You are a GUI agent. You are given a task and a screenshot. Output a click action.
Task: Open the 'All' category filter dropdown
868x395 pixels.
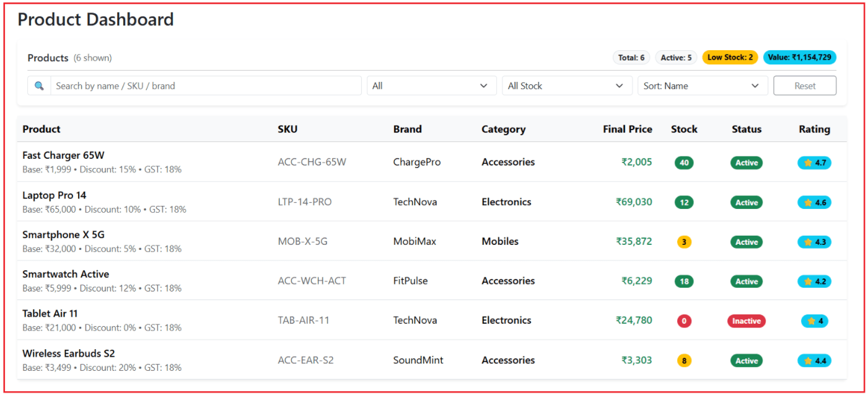[x=432, y=86]
